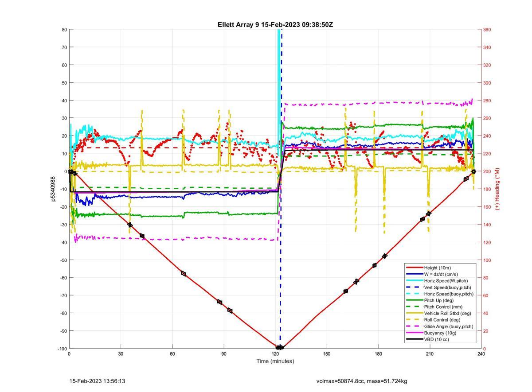This screenshot has height=392, width=532.
Task: Click the red heading tick label 300
Action: click(487, 83)
